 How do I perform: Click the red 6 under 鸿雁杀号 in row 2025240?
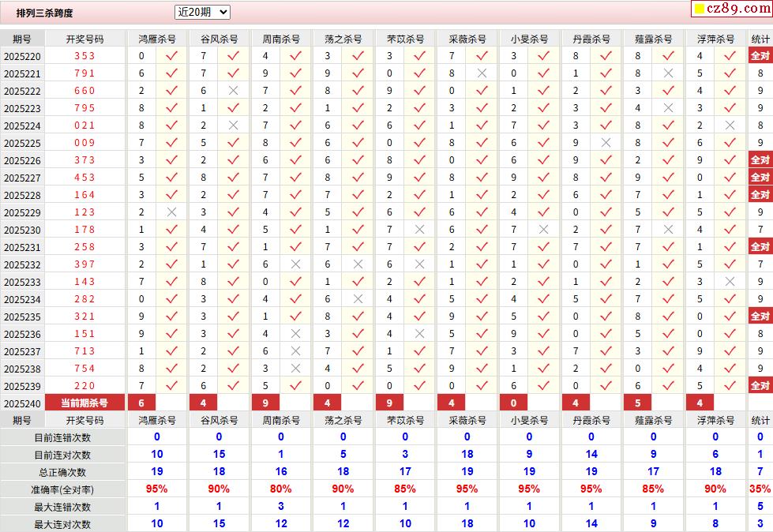[x=141, y=403]
